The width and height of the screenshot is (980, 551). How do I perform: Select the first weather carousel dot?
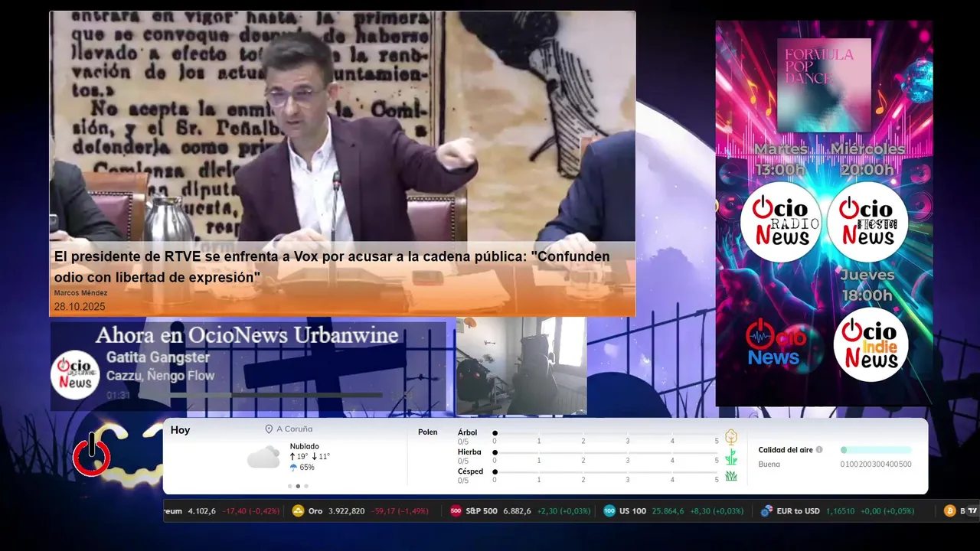[289, 486]
